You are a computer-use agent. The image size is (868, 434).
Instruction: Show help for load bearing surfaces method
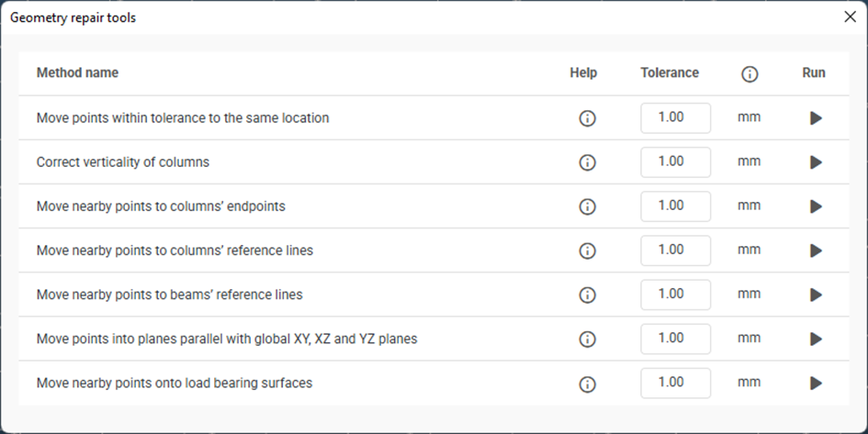588,383
